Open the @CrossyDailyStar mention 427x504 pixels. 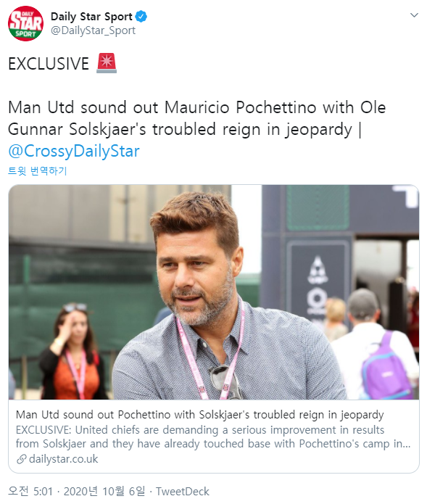[74, 151]
